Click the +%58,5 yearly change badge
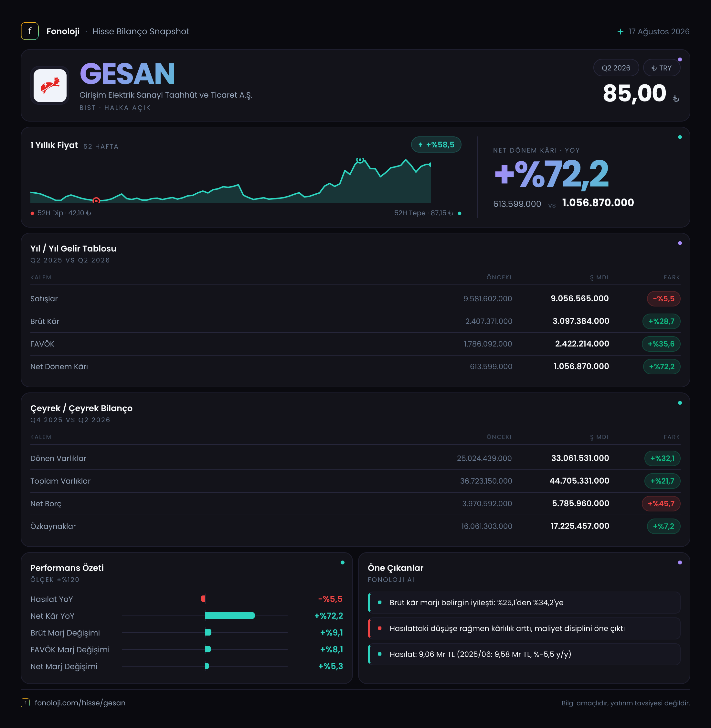Image resolution: width=711 pixels, height=728 pixels. point(436,145)
